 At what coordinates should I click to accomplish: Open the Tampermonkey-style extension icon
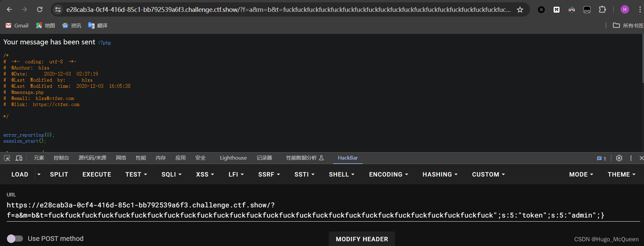point(587,10)
